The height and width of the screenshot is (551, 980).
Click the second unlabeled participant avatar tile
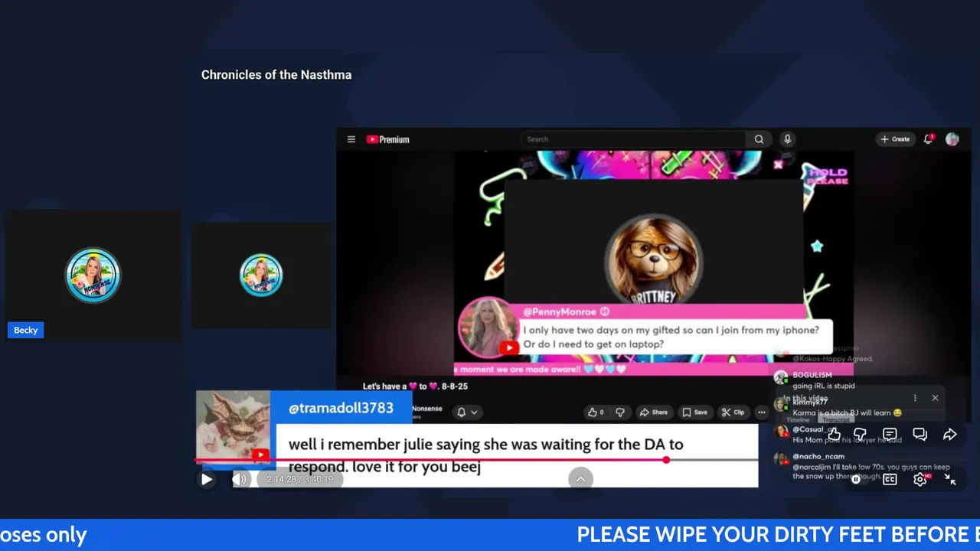(261, 275)
